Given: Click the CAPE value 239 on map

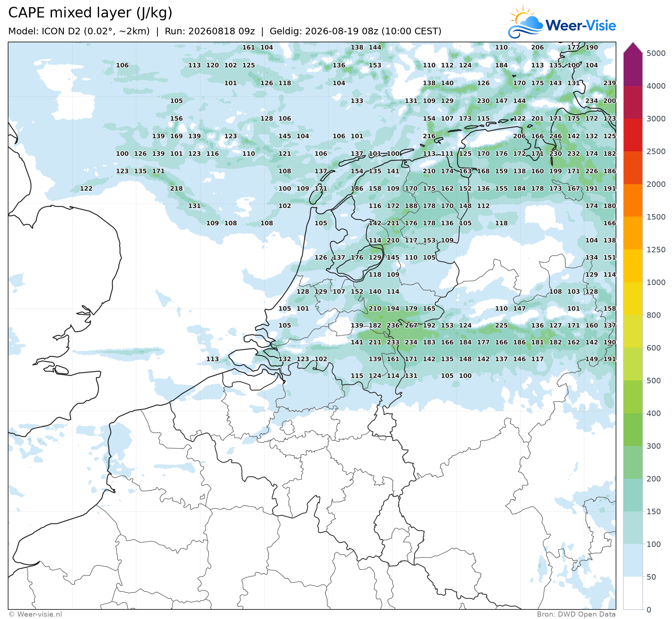Looking at the screenshot, I should click(x=609, y=83).
